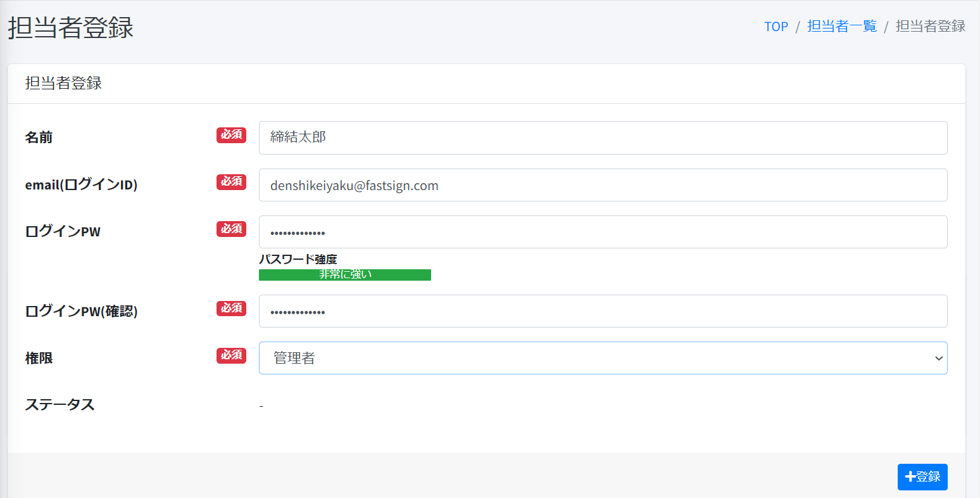Go to 担当者一覧 via breadcrumb

click(x=841, y=27)
